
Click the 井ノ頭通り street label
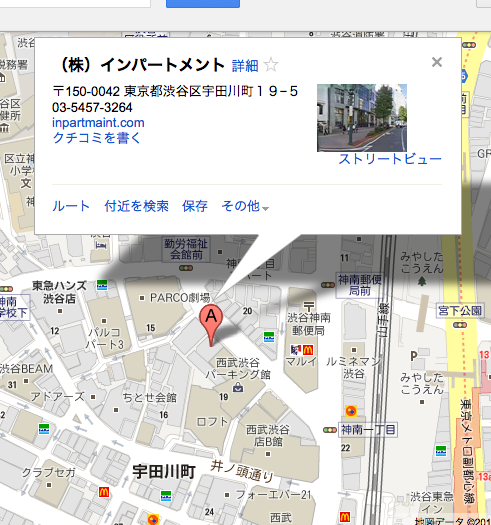tap(242, 470)
